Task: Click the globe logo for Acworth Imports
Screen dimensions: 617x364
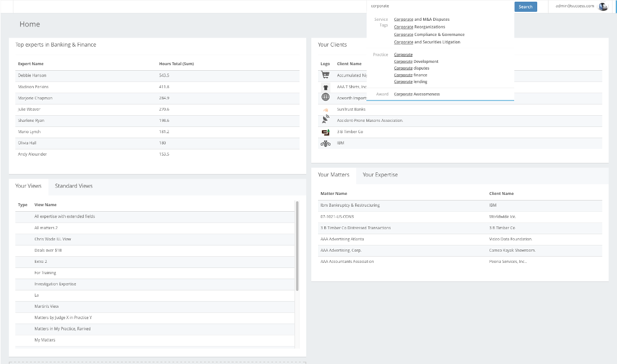Action: tap(325, 97)
